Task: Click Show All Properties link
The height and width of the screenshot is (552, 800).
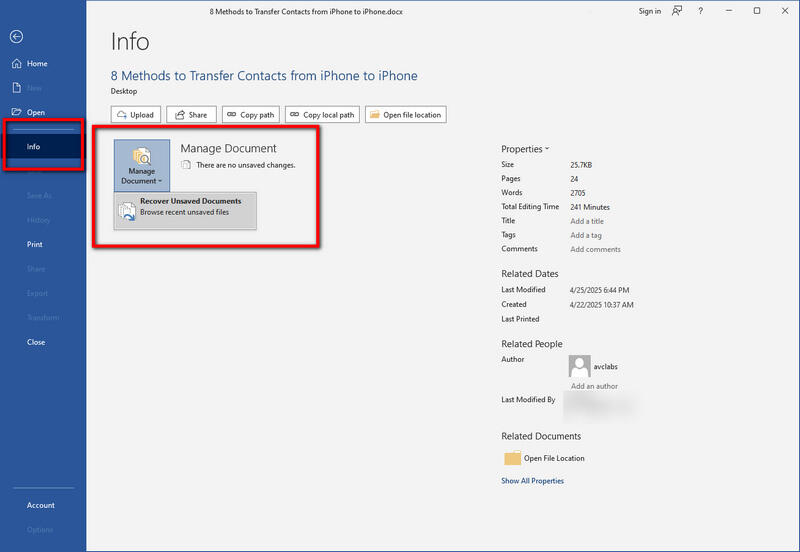Action: point(532,481)
